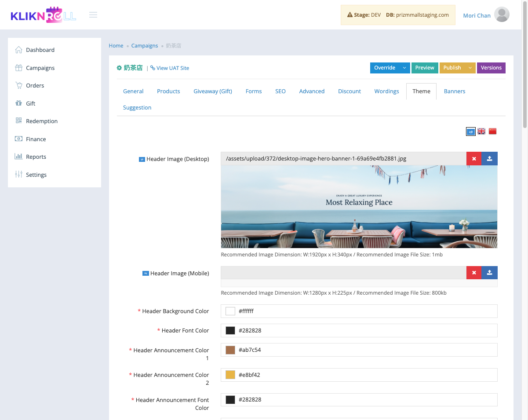Remove the mobile header image
The width and height of the screenshot is (528, 420).
(x=474, y=273)
